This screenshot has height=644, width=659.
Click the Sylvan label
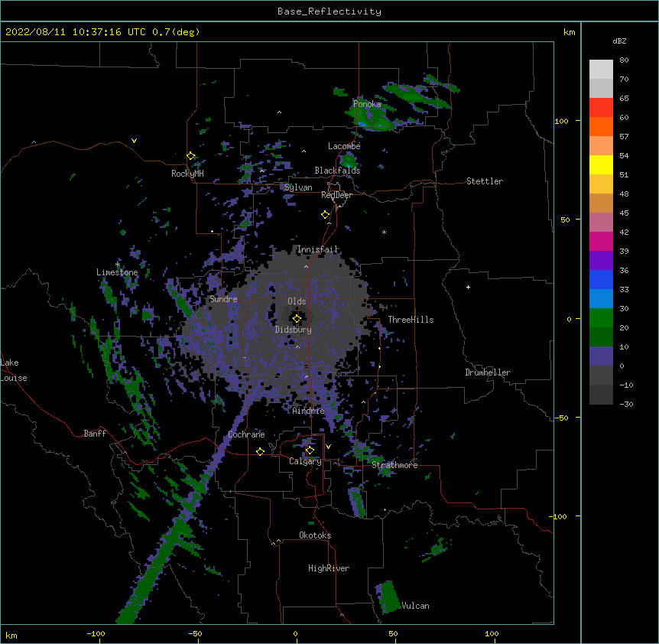click(298, 187)
